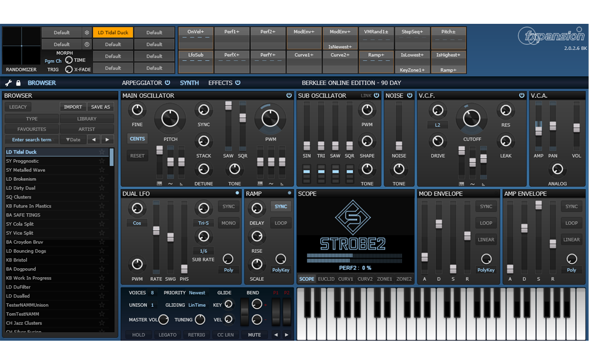The width and height of the screenshot is (589, 364).
Task: Enable LINEAR in the Amp Envelope
Action: coord(571,239)
